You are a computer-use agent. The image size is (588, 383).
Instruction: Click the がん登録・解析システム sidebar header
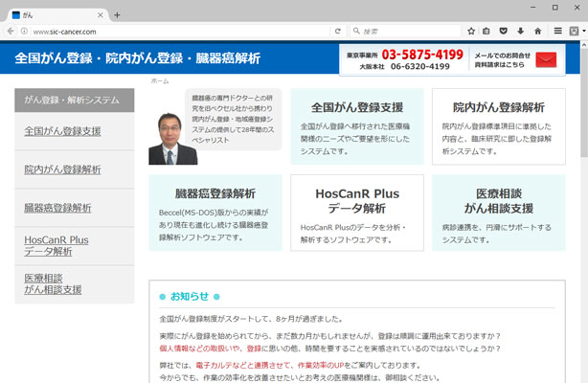(75, 101)
